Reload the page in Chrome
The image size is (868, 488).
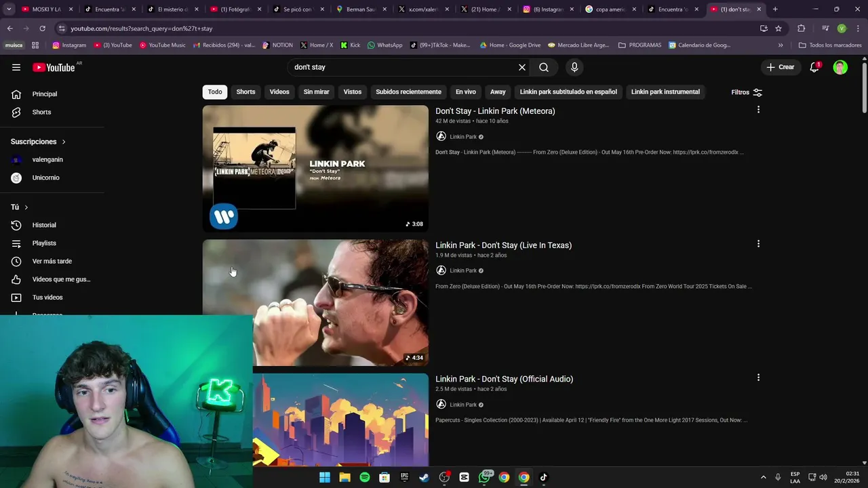point(42,28)
